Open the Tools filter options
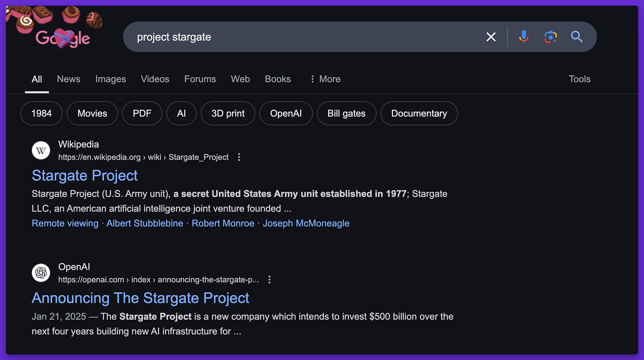Image resolution: width=644 pixels, height=360 pixels. point(579,79)
